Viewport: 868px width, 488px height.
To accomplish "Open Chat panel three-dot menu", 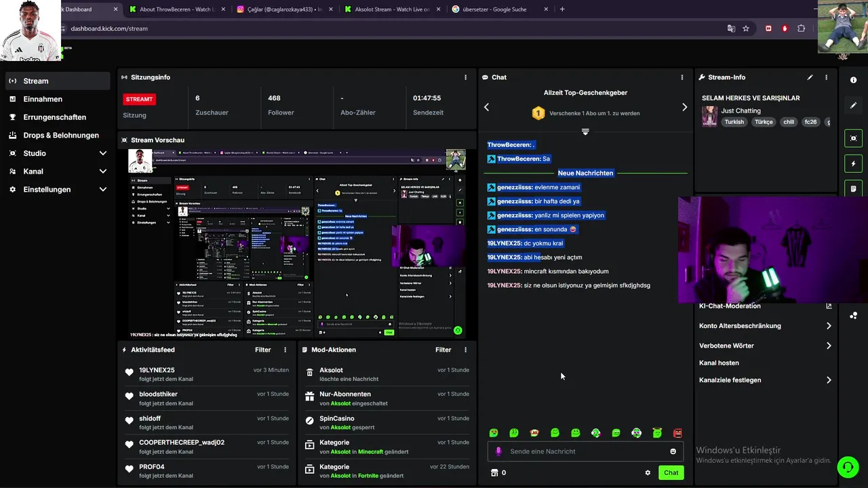I will (682, 77).
